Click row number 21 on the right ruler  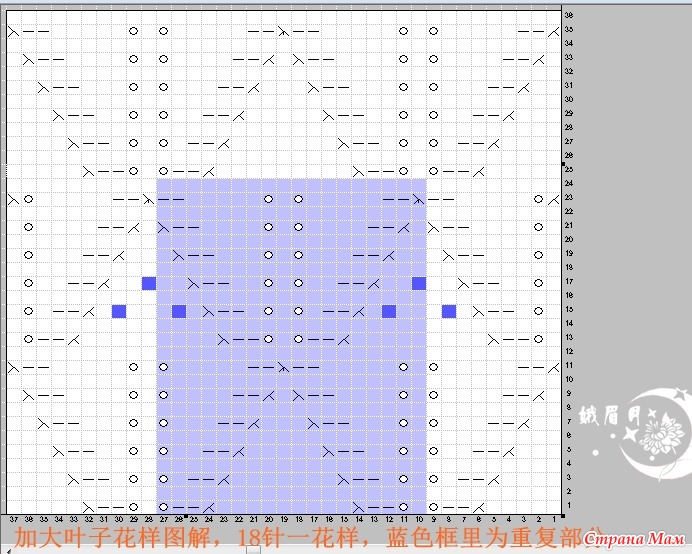click(569, 225)
